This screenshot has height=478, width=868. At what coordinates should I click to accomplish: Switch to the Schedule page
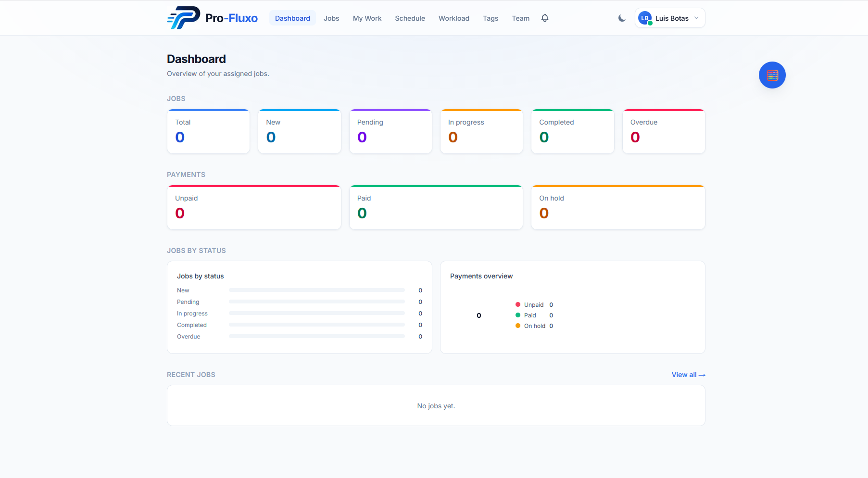pos(410,18)
